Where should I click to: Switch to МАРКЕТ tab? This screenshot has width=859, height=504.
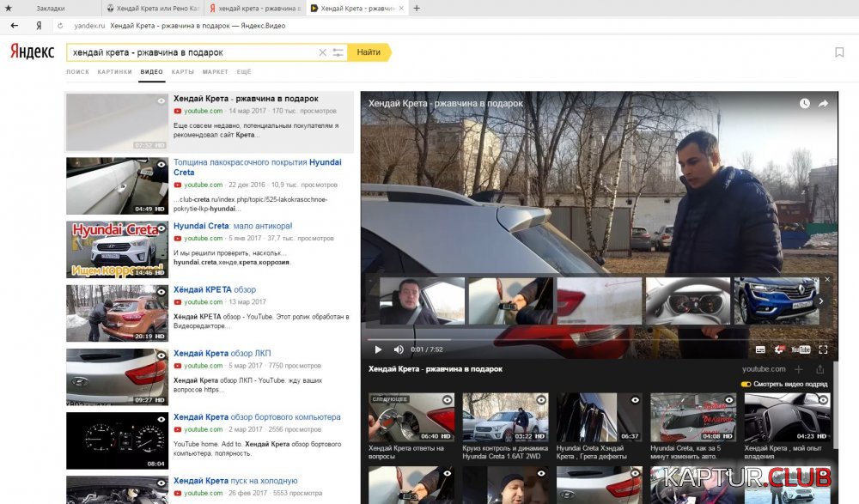216,72
